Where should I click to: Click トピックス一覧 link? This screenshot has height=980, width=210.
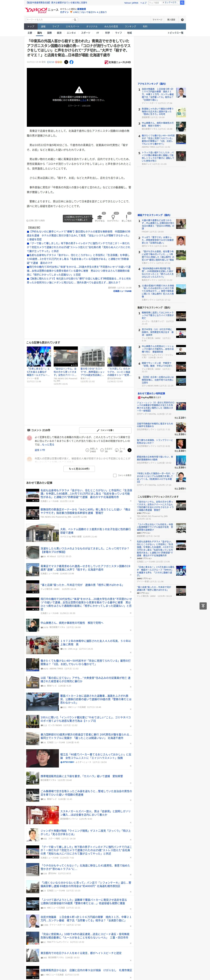(175, 33)
